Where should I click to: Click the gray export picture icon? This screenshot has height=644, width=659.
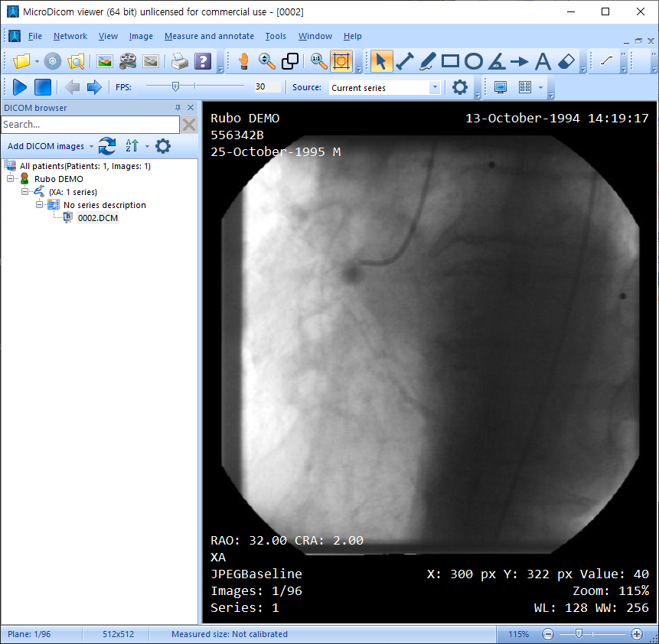click(151, 61)
